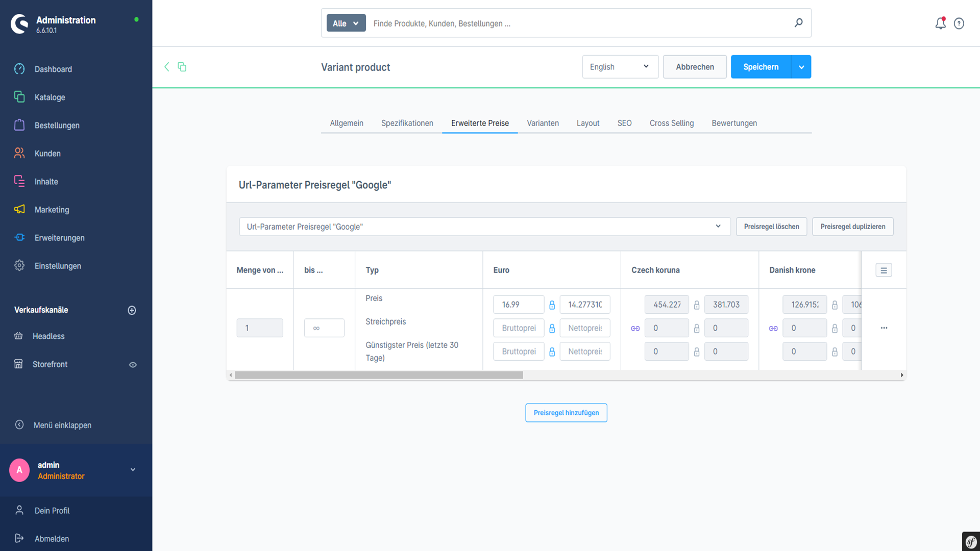Viewport: 980px width, 551px height.
Task: Open the SEO tab
Action: (x=624, y=123)
